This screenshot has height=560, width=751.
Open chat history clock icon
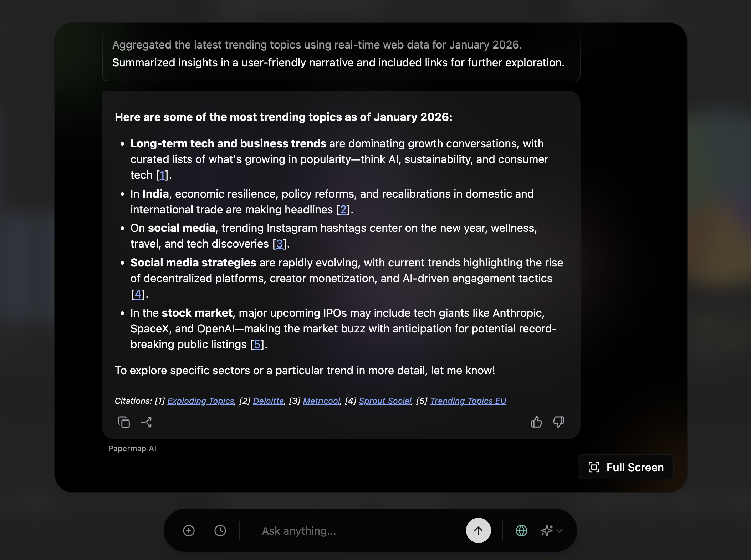tap(220, 530)
